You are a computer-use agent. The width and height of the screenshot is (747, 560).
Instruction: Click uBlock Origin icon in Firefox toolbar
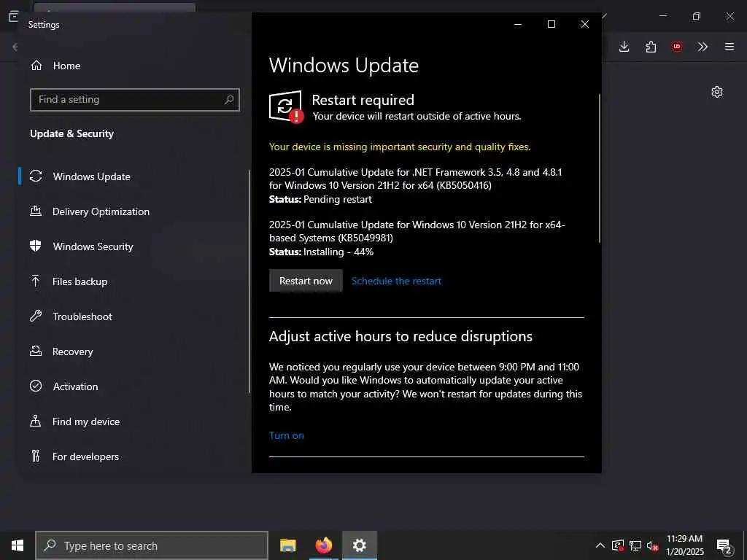pos(677,47)
